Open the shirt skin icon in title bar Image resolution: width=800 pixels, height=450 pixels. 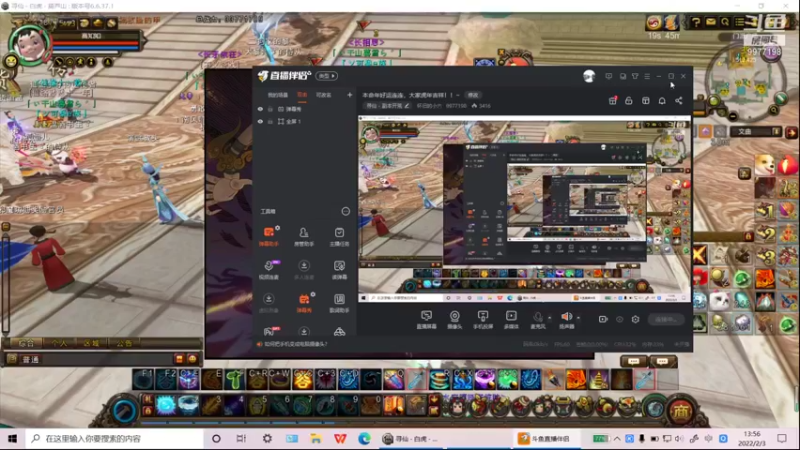[635, 76]
